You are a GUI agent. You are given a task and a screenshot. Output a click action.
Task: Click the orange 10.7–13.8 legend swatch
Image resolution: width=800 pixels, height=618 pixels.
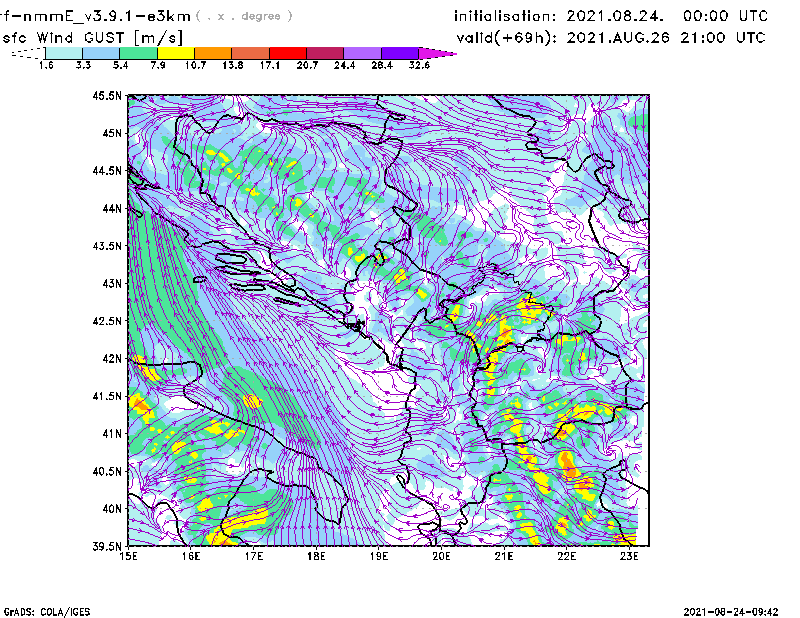point(213,53)
